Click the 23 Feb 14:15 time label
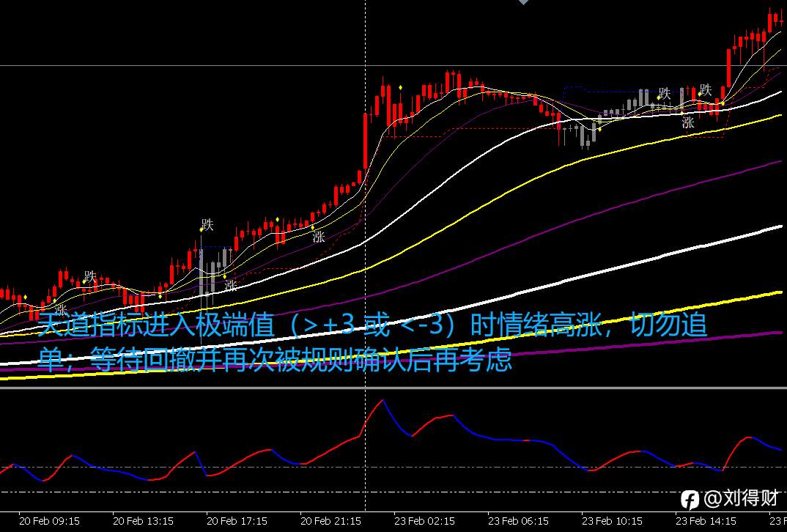 (706, 521)
